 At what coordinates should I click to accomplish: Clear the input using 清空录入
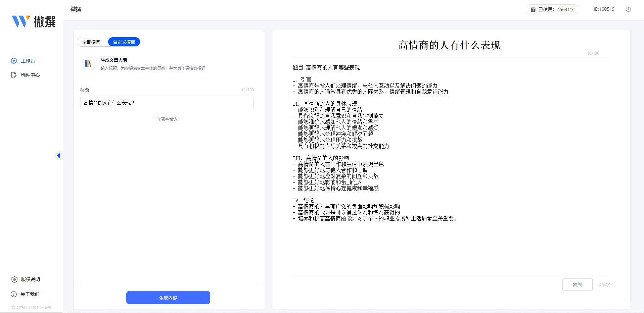(167, 119)
